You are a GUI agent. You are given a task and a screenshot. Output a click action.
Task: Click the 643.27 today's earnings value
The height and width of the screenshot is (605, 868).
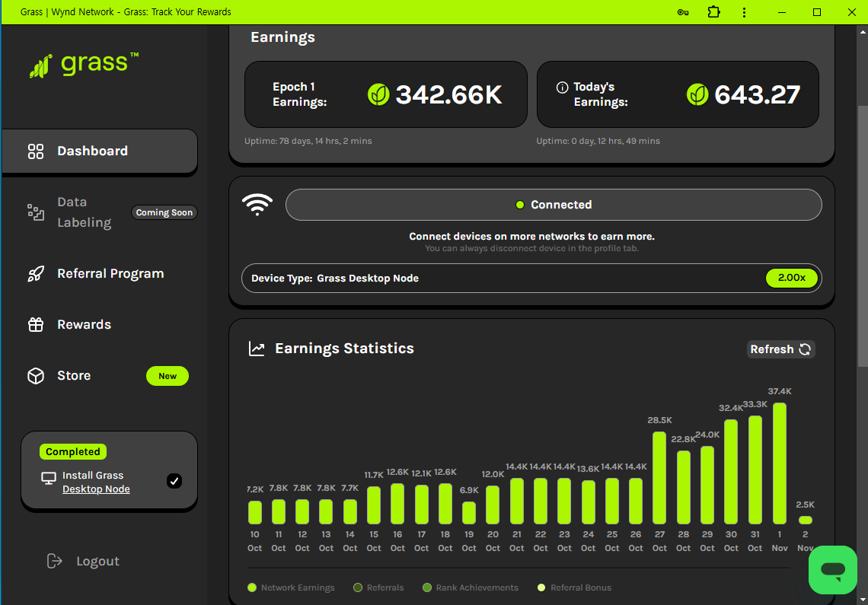(758, 94)
